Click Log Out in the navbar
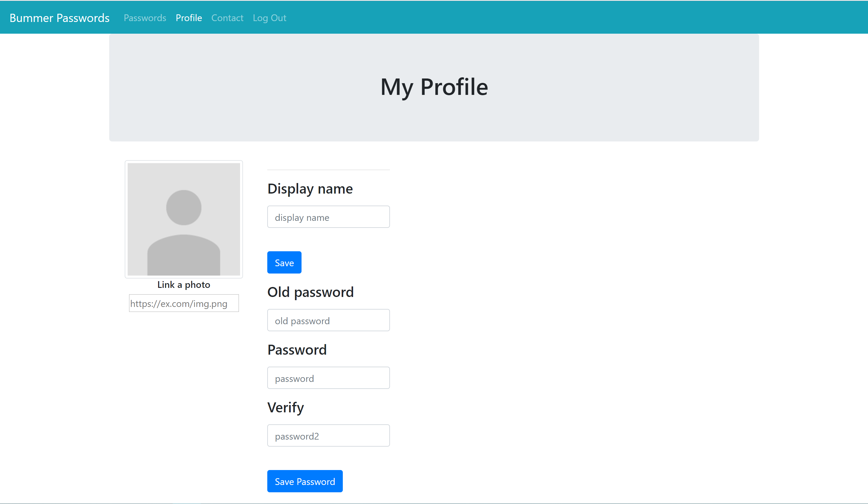Image resolution: width=868 pixels, height=504 pixels. (x=269, y=18)
